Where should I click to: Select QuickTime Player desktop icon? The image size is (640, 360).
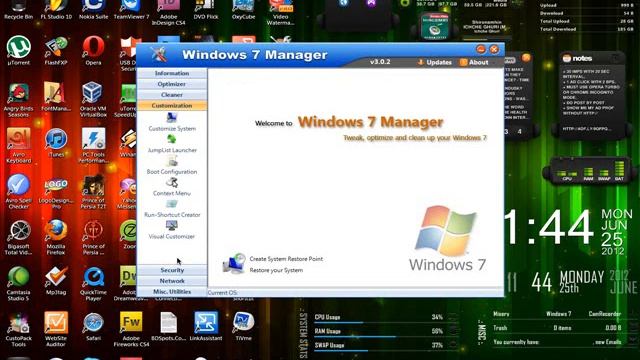(93, 284)
